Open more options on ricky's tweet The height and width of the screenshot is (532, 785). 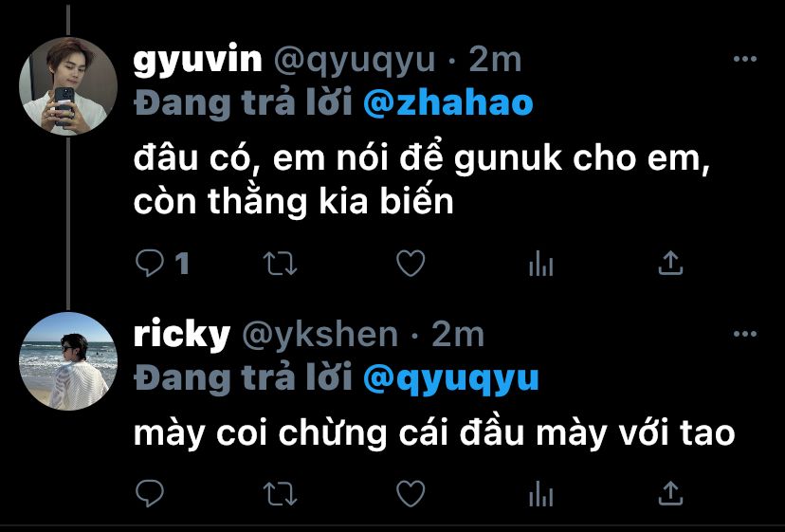coord(744,334)
